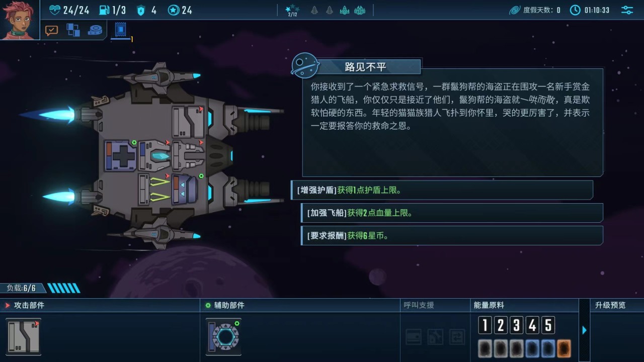Open the chat log speech icon
Screen dimensions: 644x362
click(x=51, y=31)
